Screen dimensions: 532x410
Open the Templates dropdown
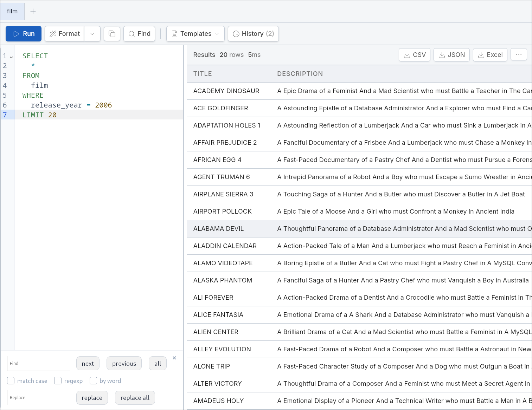(196, 34)
